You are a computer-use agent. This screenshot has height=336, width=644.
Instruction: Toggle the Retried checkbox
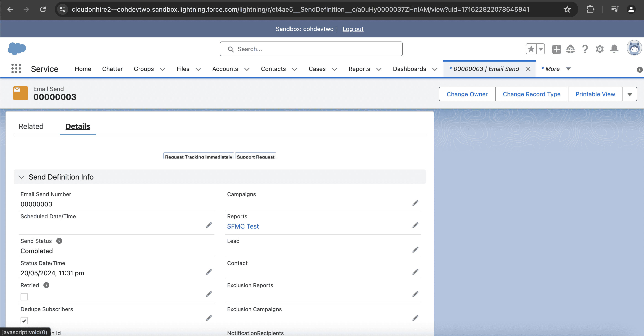[x=24, y=297]
